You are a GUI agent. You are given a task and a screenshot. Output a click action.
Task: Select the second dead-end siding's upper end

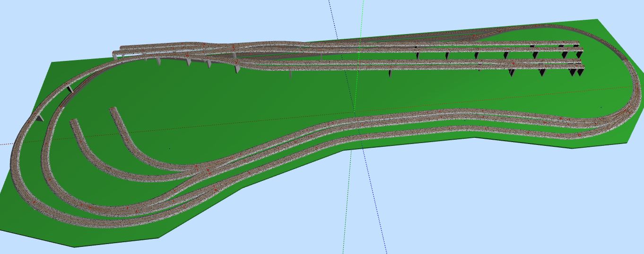[x=113, y=110]
